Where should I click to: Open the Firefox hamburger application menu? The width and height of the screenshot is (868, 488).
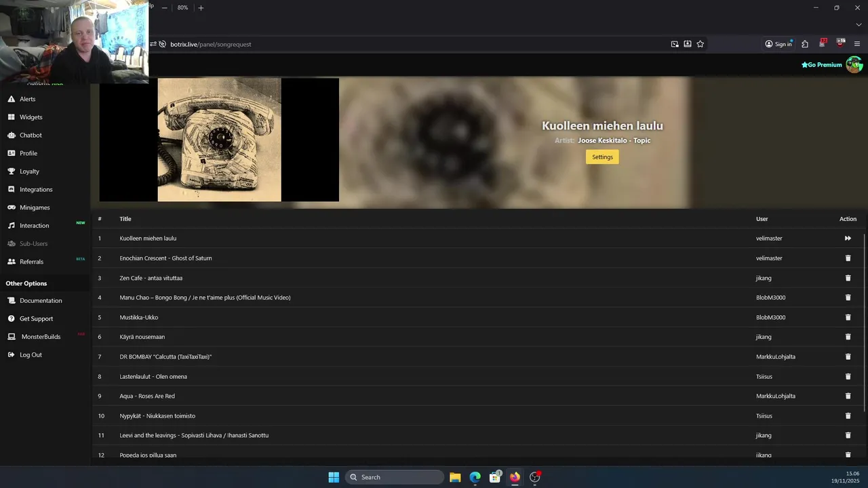(x=857, y=44)
